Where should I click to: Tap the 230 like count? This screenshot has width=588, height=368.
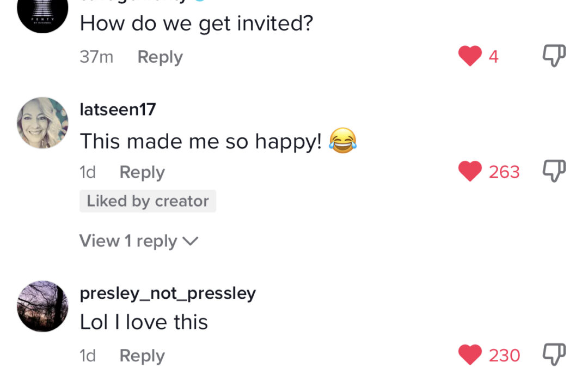[x=504, y=355]
